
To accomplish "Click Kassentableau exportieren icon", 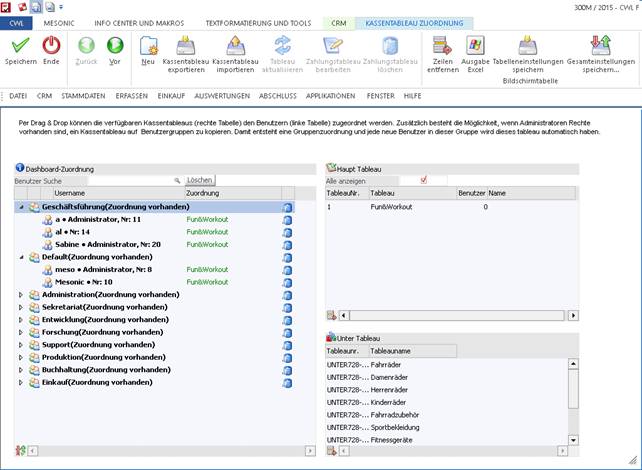I will (184, 46).
